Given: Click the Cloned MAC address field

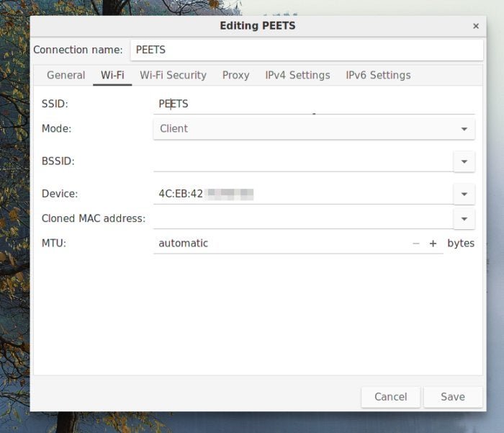Looking at the screenshot, I should [x=303, y=219].
